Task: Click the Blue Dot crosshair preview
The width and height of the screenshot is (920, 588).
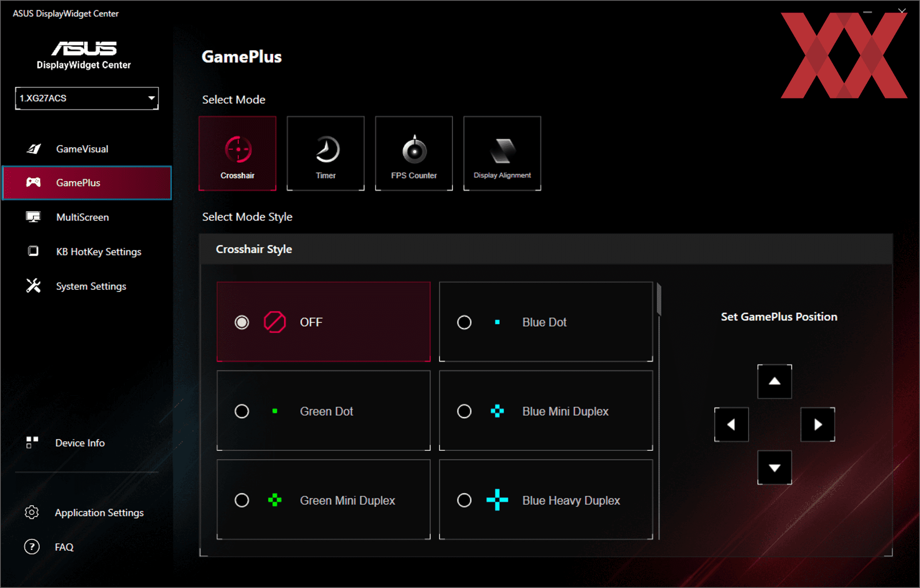Action: [497, 322]
